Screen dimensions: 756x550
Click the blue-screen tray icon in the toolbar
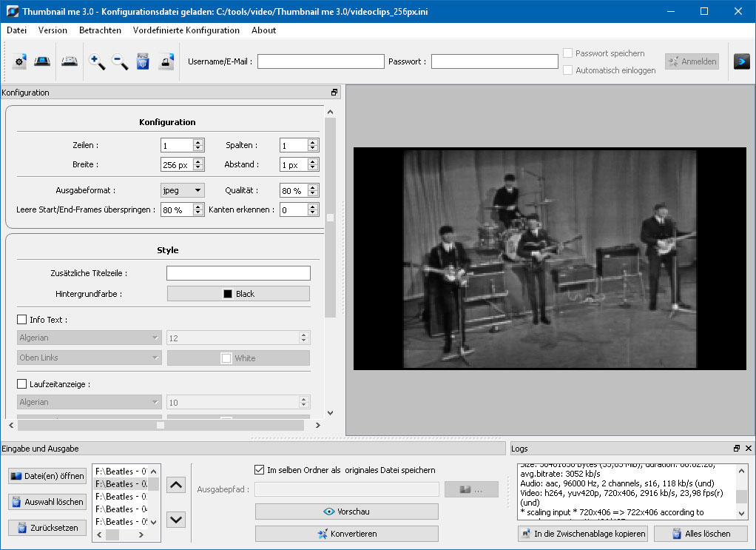point(42,61)
